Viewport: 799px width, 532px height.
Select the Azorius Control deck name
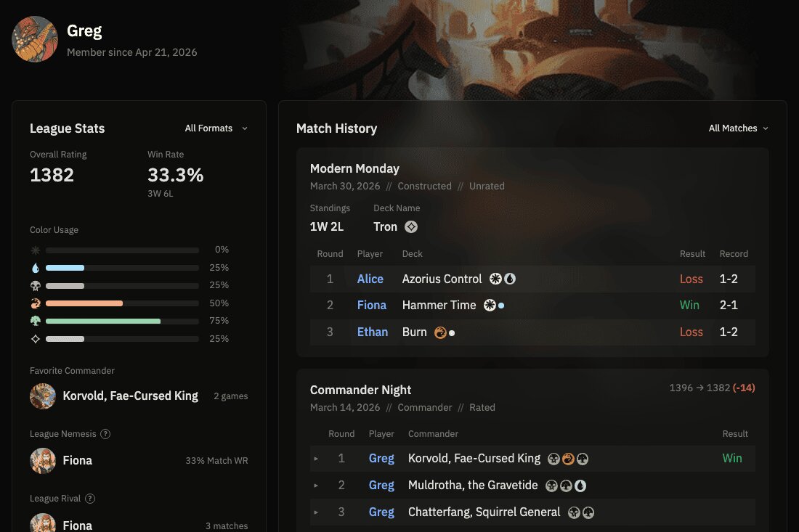tap(442, 279)
